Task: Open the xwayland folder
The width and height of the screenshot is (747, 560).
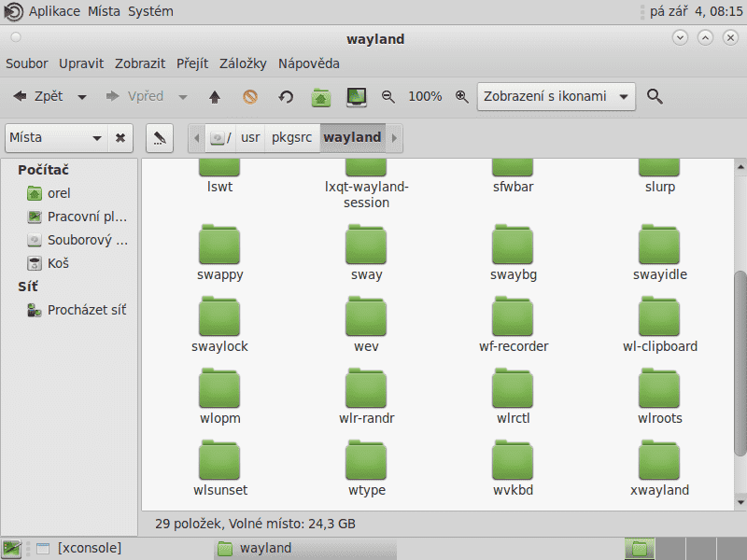Action: click(660, 469)
